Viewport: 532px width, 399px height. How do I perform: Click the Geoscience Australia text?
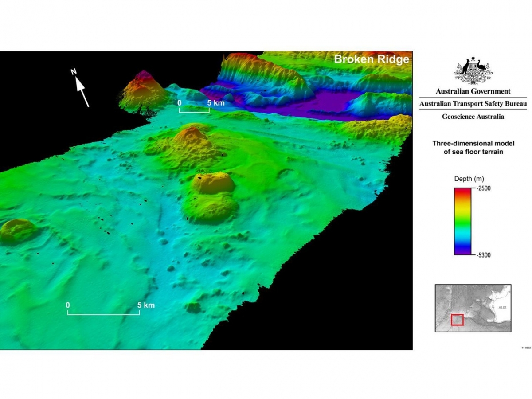pos(473,117)
